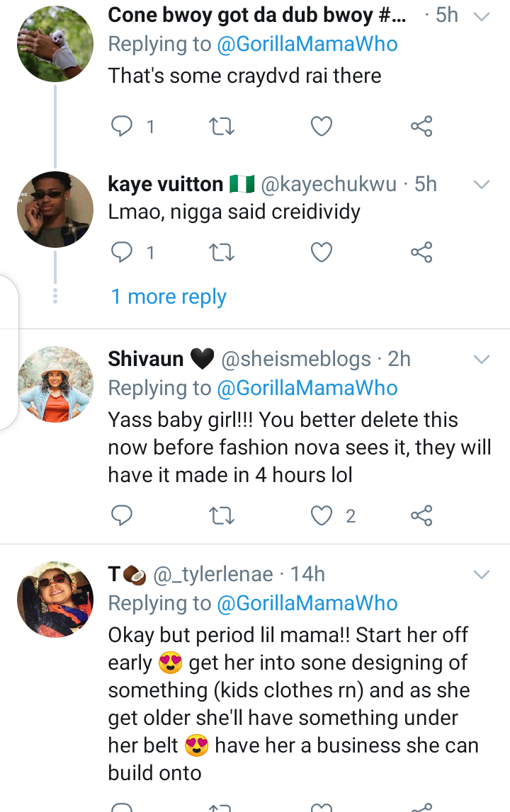
Task: Open options chevron on kaye vuitton's tweet
Action: (482, 185)
